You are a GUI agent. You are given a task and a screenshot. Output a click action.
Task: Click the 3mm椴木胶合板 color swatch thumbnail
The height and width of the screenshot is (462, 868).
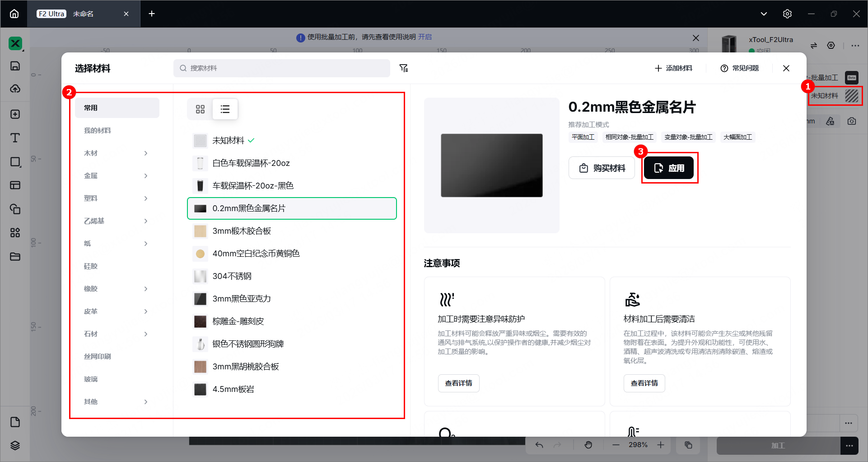(200, 231)
